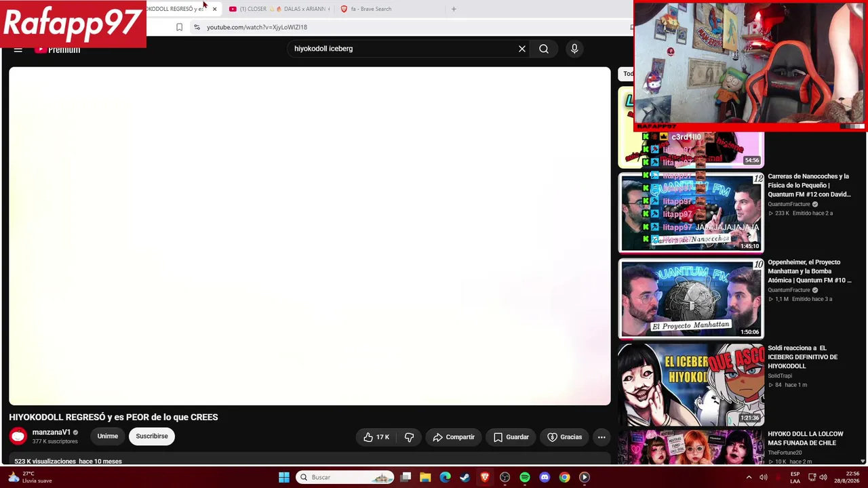Open network and volume quick settings

pyautogui.click(x=817, y=477)
